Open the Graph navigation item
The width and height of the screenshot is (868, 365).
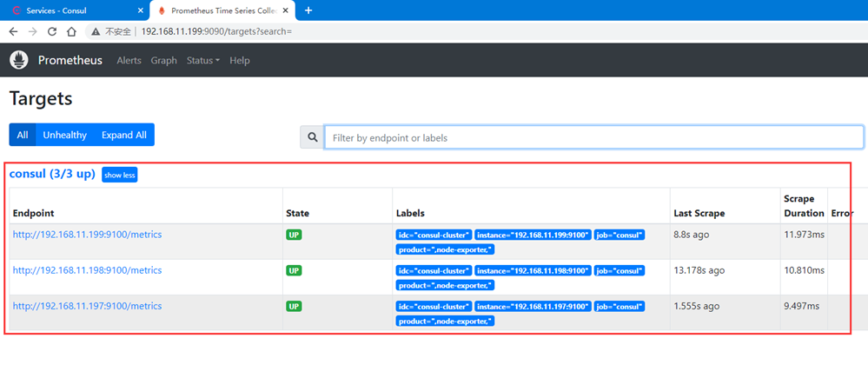pos(164,60)
